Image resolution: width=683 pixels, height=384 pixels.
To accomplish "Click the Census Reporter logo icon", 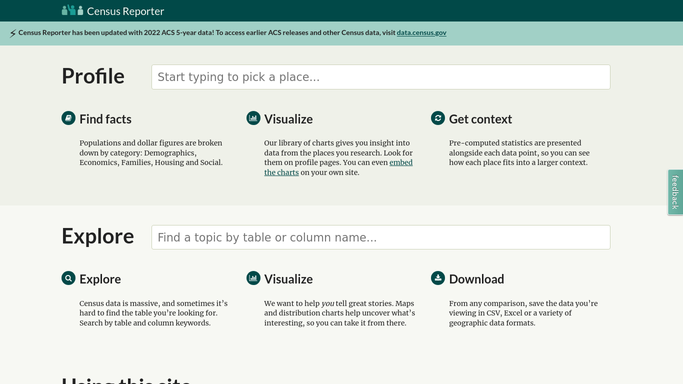I will pos(72,10).
